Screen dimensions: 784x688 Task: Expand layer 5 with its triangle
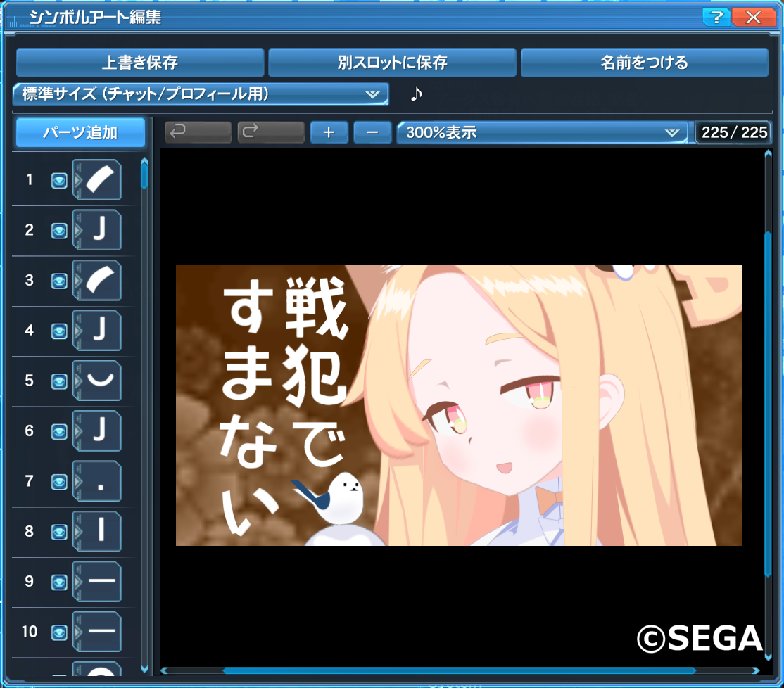point(78,381)
